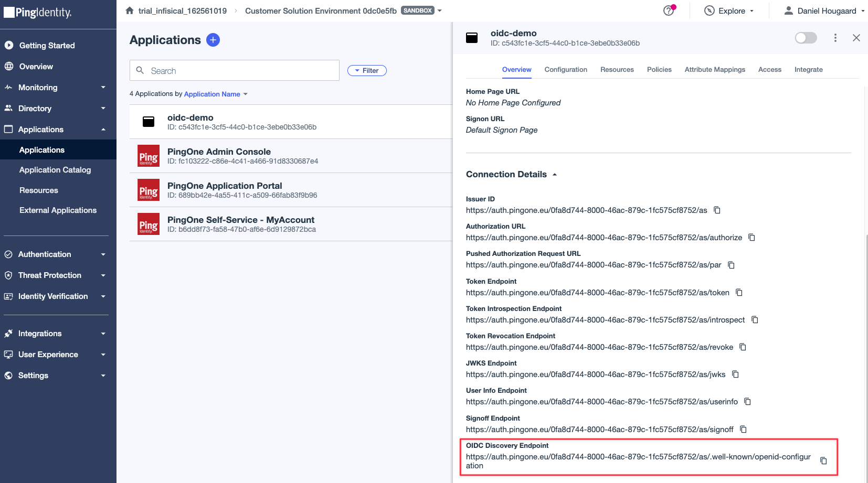This screenshot has height=483, width=868.
Task: Open the environment selector dropdown
Action: [x=344, y=10]
